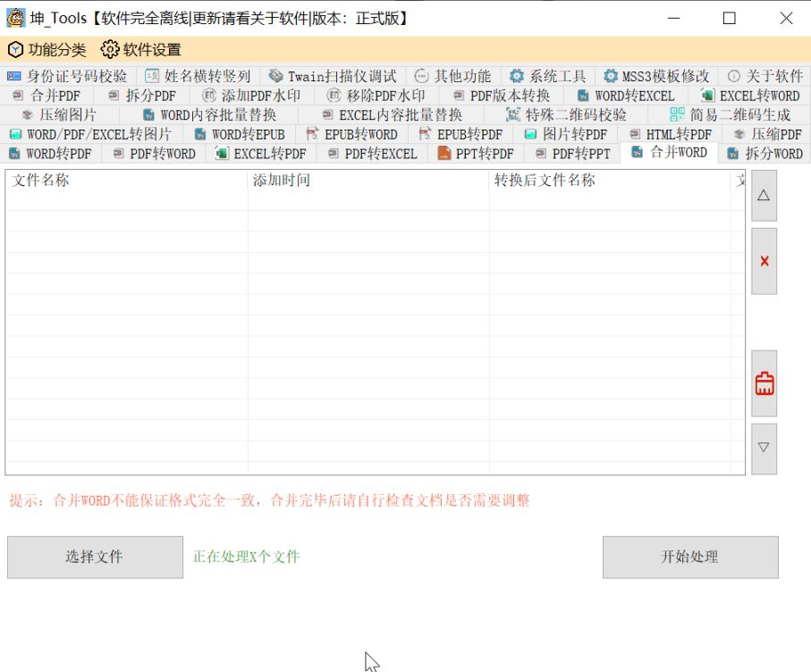
Task: Go to the 简易二维码生成 tab
Action: [x=730, y=114]
